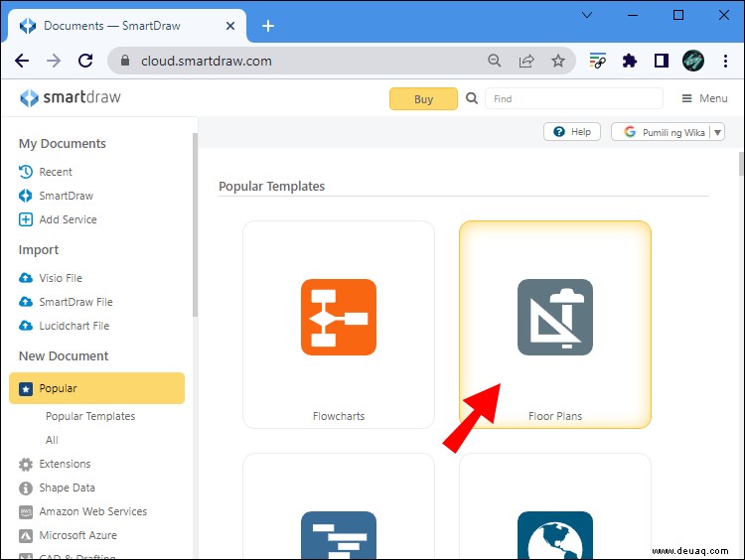Viewport: 745px width, 560px height.
Task: Click Add Service link
Action: [68, 219]
